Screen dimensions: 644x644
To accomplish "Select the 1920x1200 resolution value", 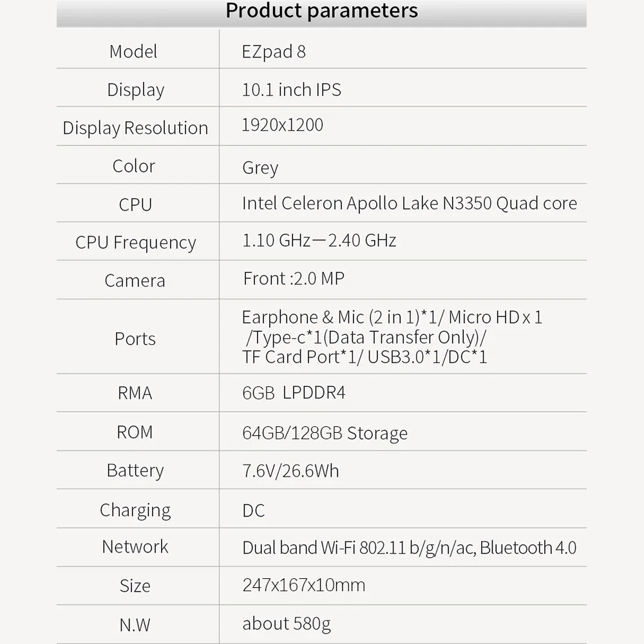I will (x=283, y=125).
